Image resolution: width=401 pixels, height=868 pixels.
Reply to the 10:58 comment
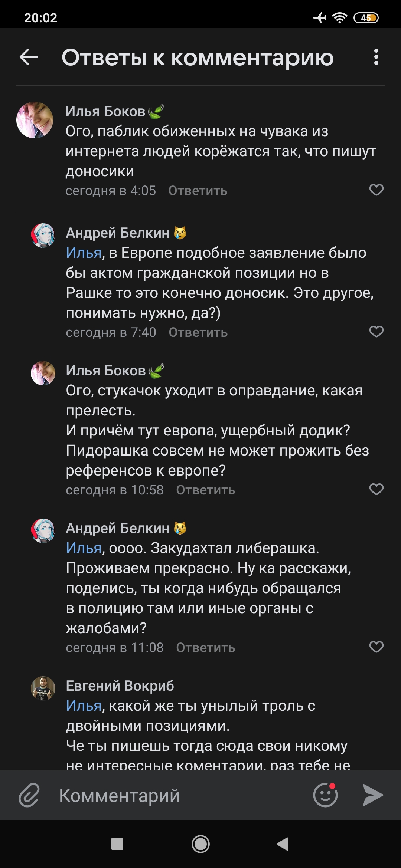[205, 490]
